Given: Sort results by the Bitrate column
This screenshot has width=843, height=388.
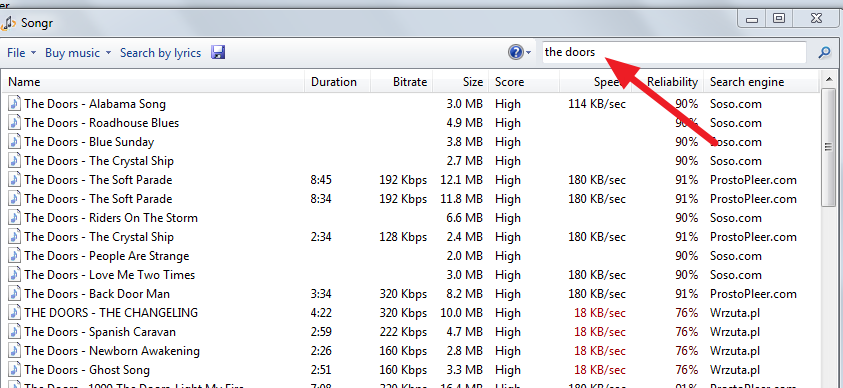Looking at the screenshot, I should (402, 82).
